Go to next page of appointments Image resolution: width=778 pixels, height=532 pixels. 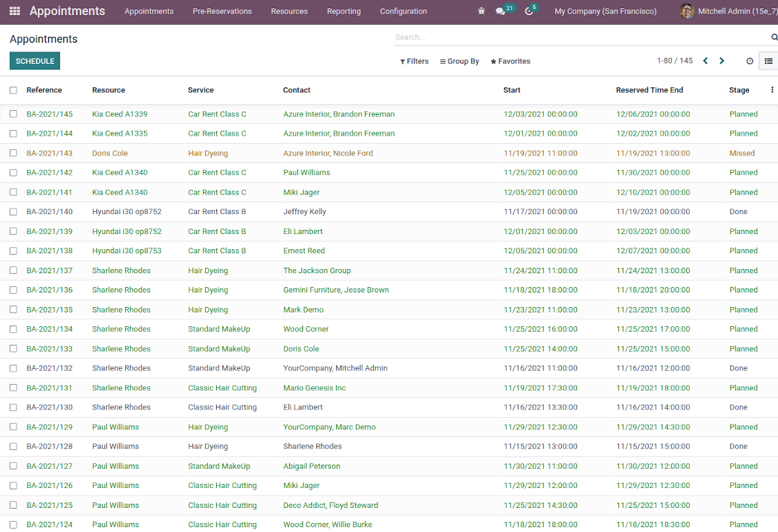(x=722, y=61)
